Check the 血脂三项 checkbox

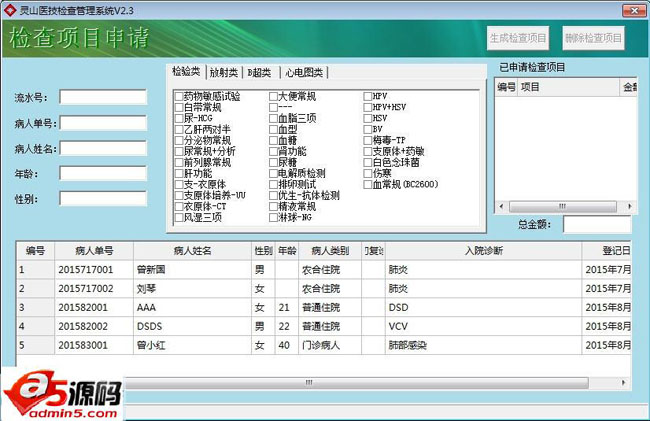(273, 118)
